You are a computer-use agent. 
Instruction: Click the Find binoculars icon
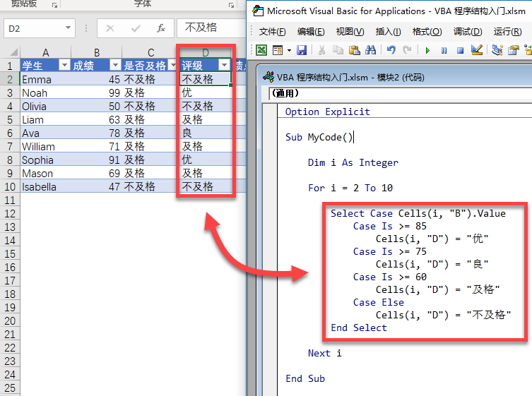(x=369, y=50)
